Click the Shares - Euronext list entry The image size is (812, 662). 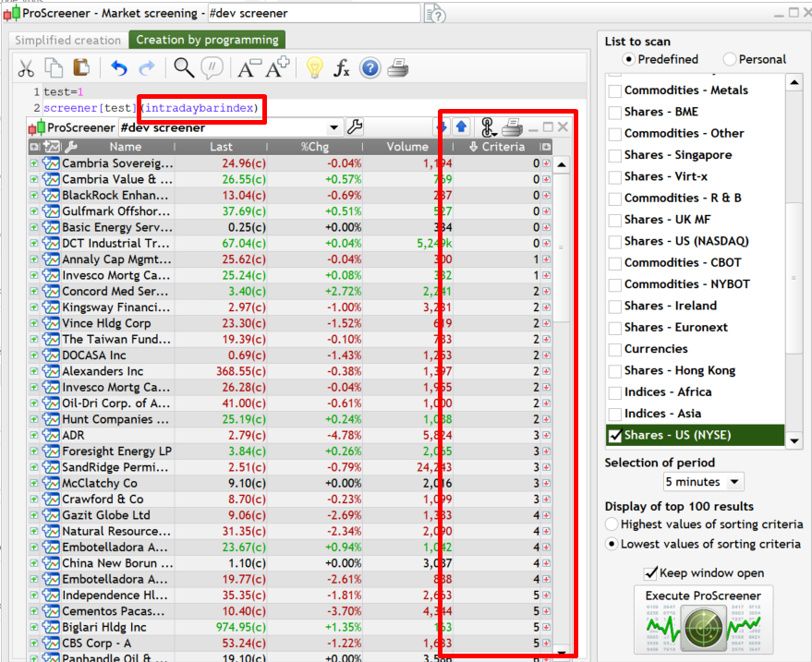point(676,328)
